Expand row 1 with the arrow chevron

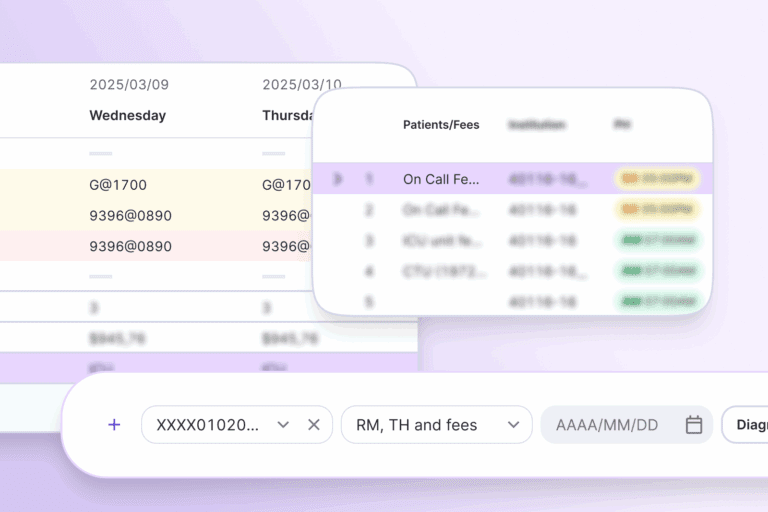click(x=337, y=179)
